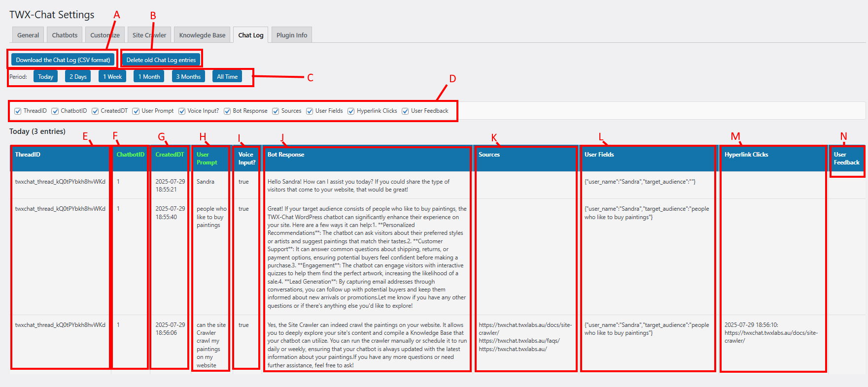Toggle the ChatbotID column checkbox
The height and width of the screenshot is (387, 868).
55,111
